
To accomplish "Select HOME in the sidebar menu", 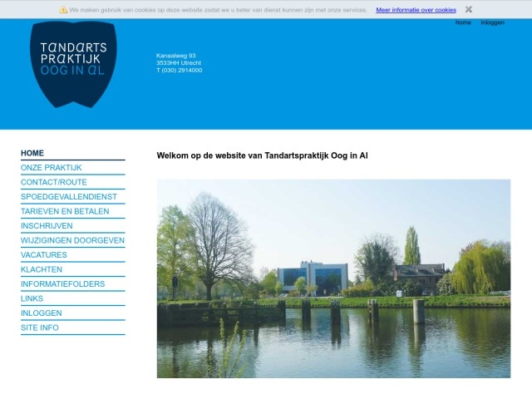I will pyautogui.click(x=32, y=153).
